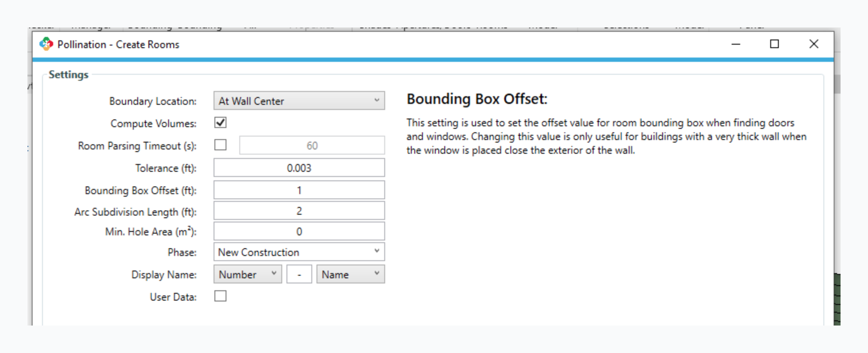Click the Display Name separator field
Screen dimensions: 868x353
[299, 274]
